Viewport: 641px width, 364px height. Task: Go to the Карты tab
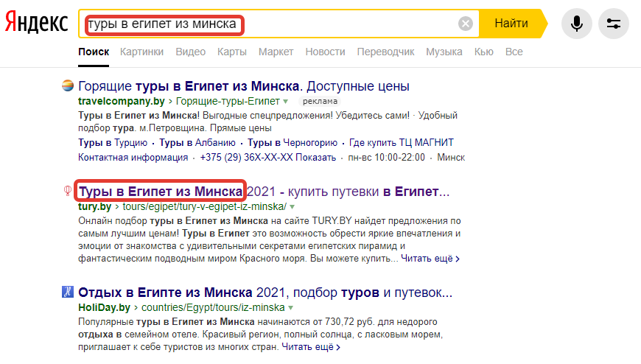[x=232, y=52]
